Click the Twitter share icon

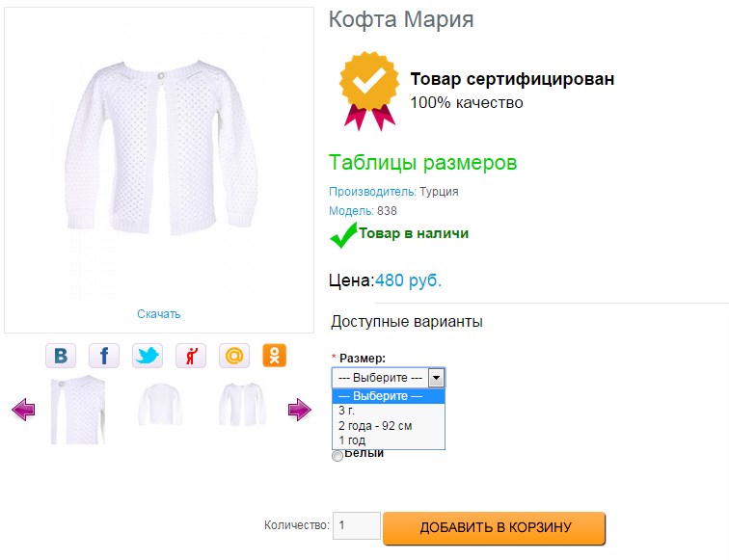148,356
